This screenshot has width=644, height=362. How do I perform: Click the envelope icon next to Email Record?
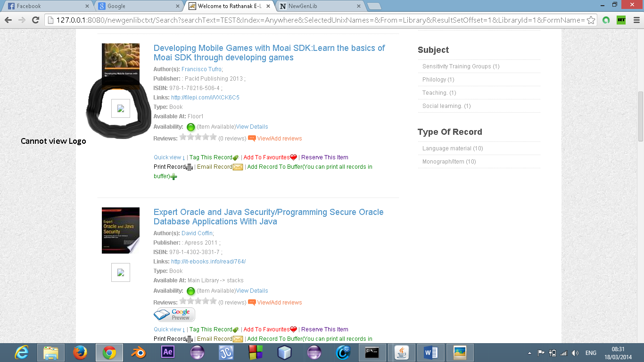click(238, 167)
